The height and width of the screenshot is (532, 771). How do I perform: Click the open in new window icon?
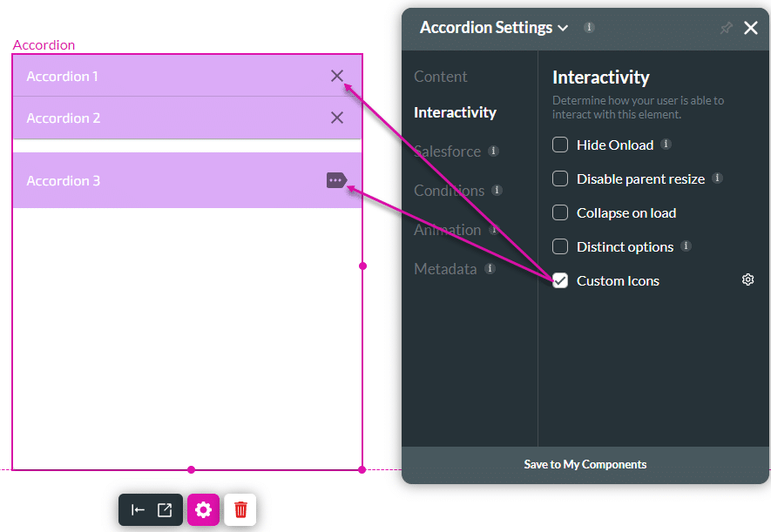pos(165,509)
